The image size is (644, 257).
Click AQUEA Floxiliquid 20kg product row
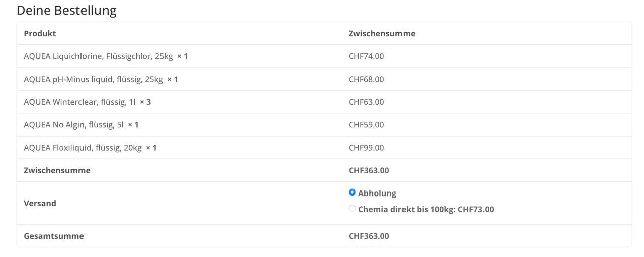point(324,148)
